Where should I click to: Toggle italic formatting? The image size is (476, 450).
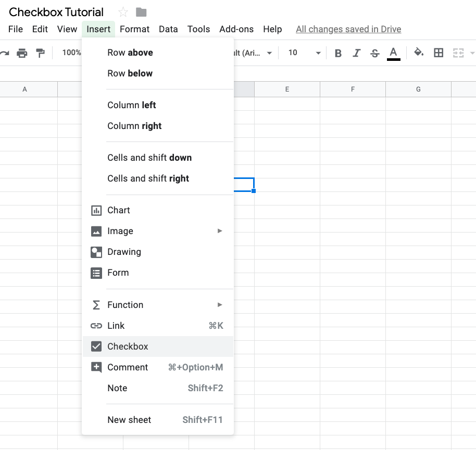pyautogui.click(x=356, y=53)
